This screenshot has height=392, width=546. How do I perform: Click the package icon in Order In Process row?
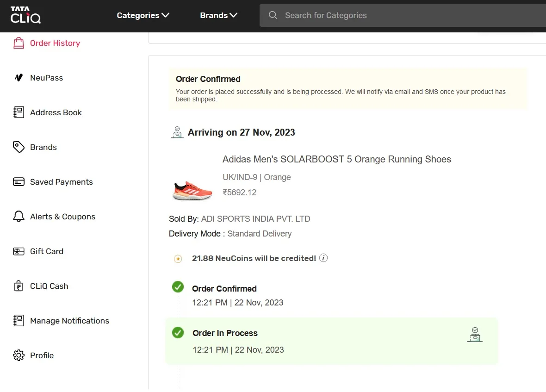pos(475,335)
